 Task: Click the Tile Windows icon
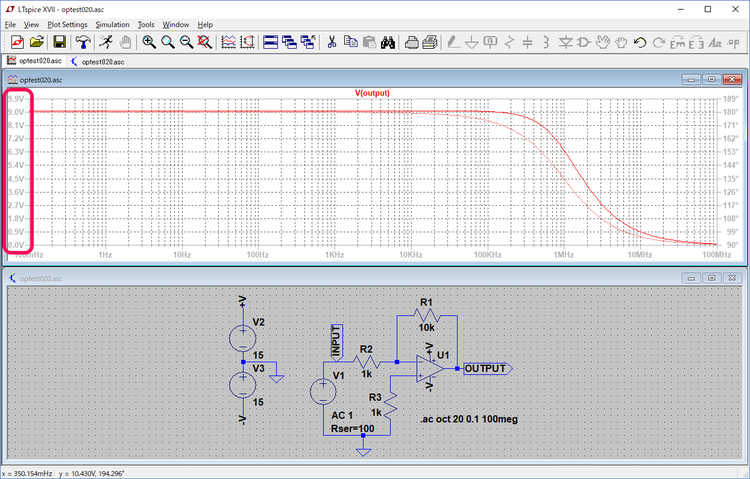(271, 42)
